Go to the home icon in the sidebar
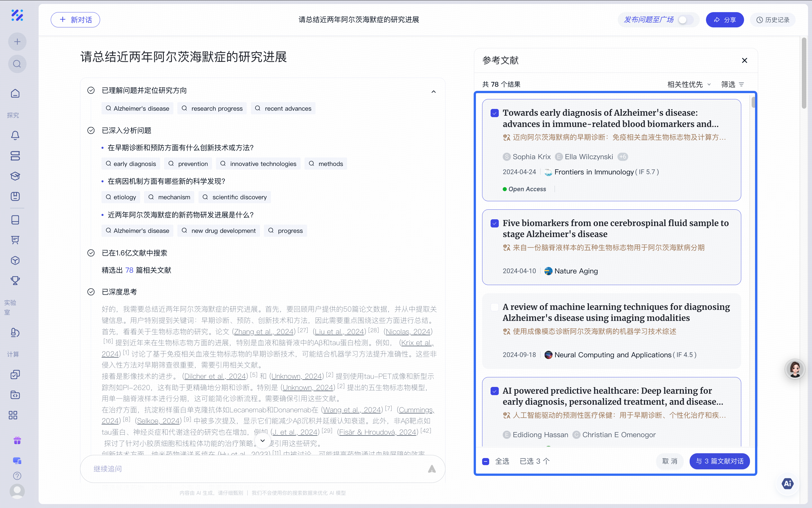 [15, 93]
